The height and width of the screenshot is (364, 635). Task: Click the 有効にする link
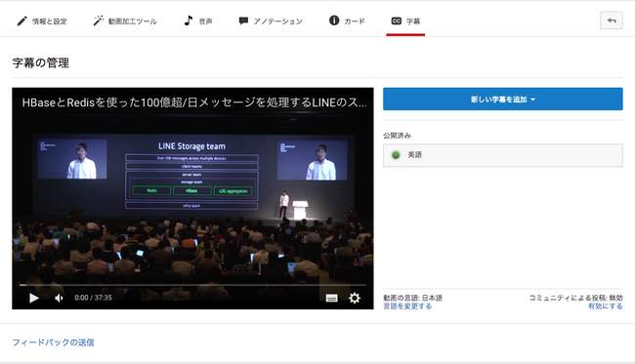pos(606,306)
